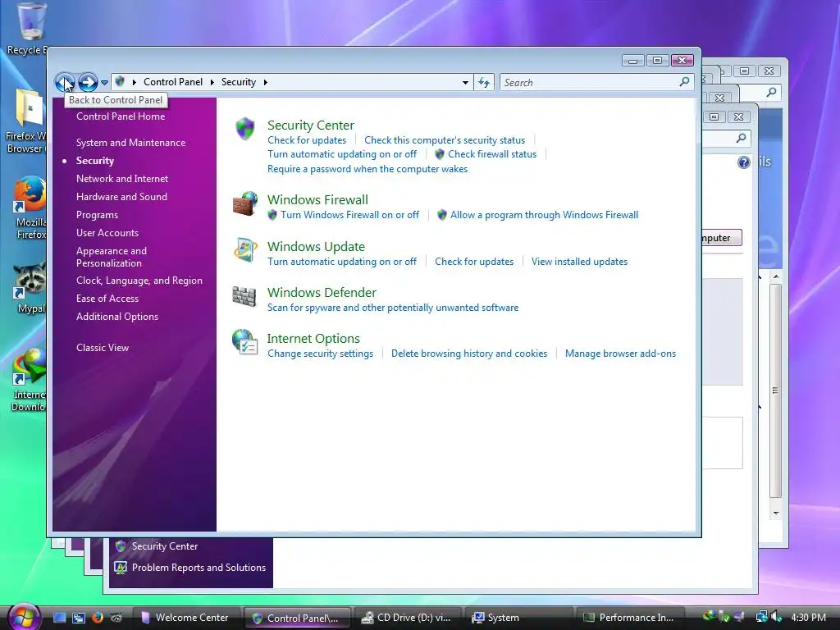The height and width of the screenshot is (630, 840).
Task: Click Problem Reports and Solutions in background window
Action: coord(199,568)
